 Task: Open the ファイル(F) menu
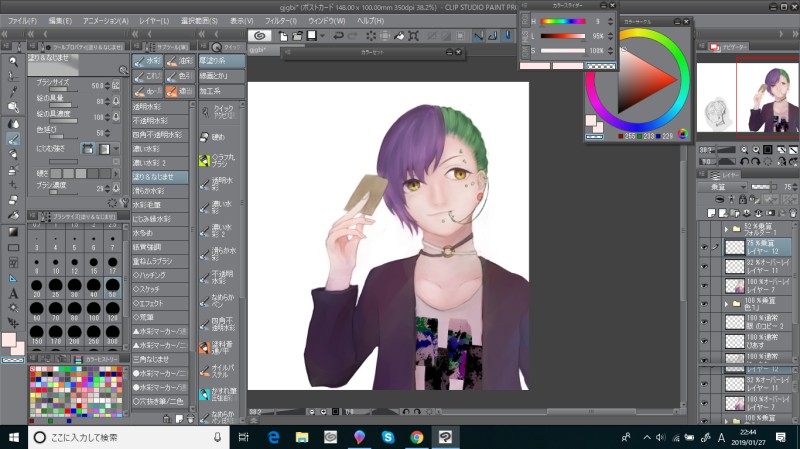[22, 21]
